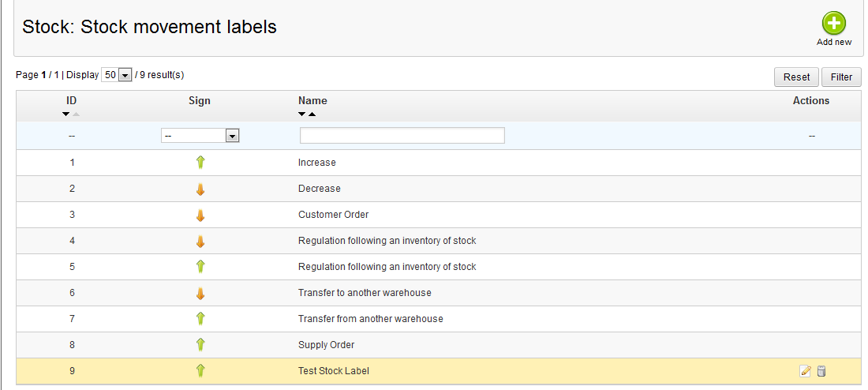Image resolution: width=868 pixels, height=390 pixels.
Task: Select Transfer to another warehouse row
Action: tap(440, 292)
